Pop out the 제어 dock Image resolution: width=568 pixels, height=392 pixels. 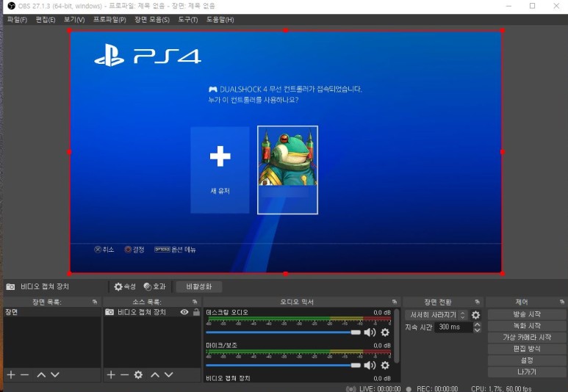(x=562, y=302)
